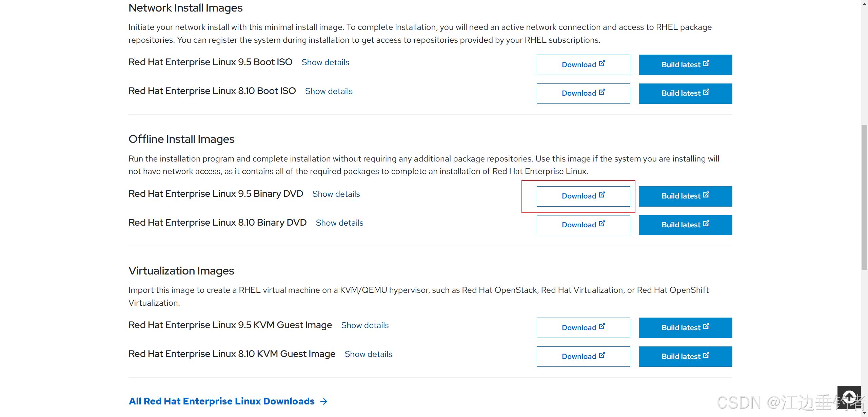Image resolution: width=868 pixels, height=417 pixels.
Task: Download RHEL 8.10 Binary DVD
Action: click(x=583, y=225)
